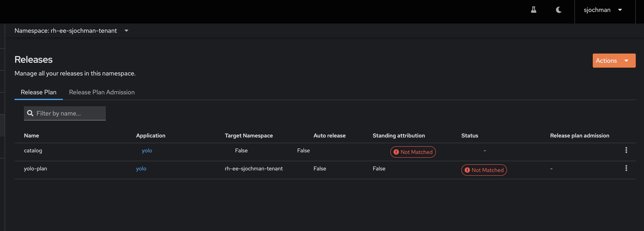Click the flask experimental features icon

(x=533, y=10)
